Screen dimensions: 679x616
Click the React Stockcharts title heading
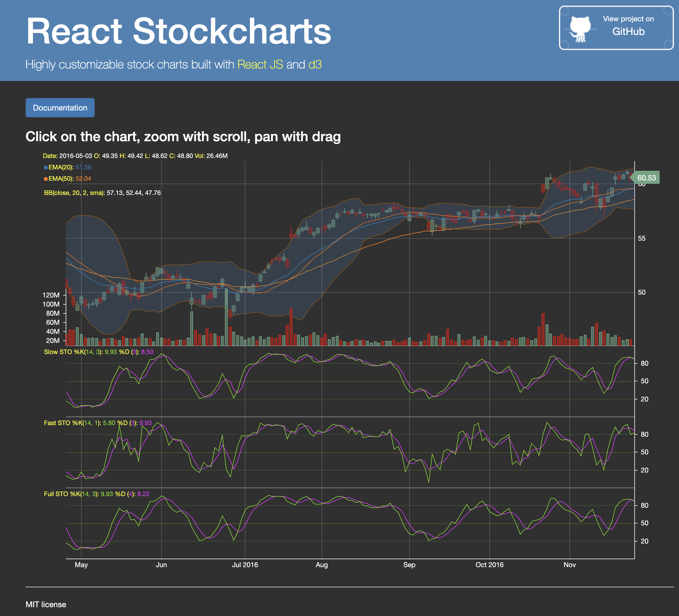[x=178, y=31]
